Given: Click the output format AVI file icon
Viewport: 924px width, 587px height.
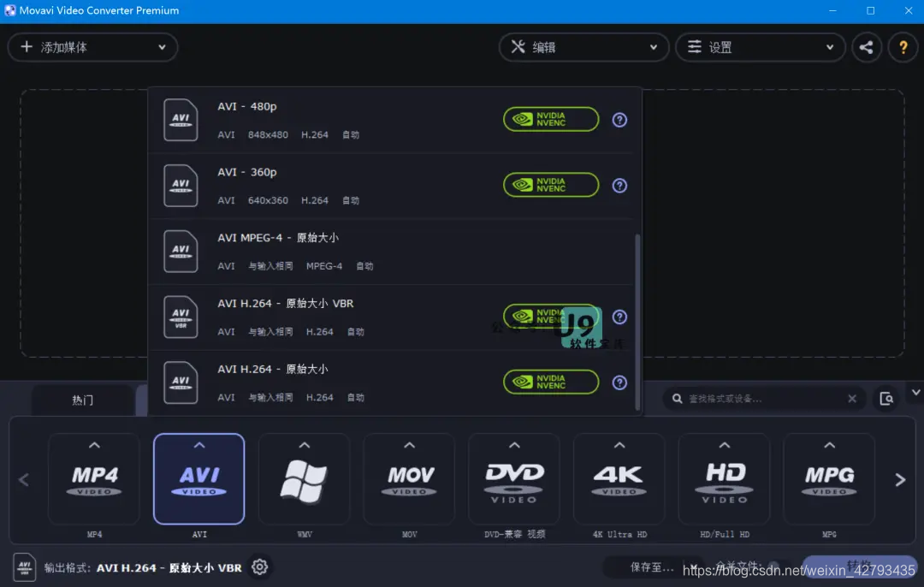Looking at the screenshot, I should pos(24,567).
